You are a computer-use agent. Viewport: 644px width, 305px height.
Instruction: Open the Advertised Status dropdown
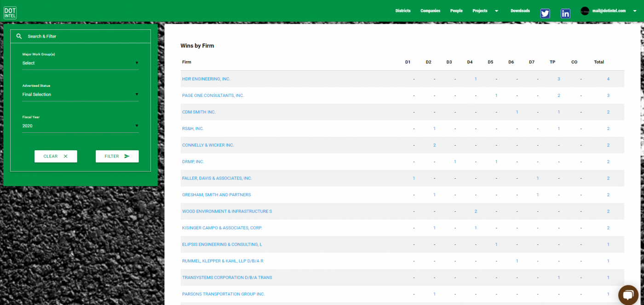(x=80, y=94)
